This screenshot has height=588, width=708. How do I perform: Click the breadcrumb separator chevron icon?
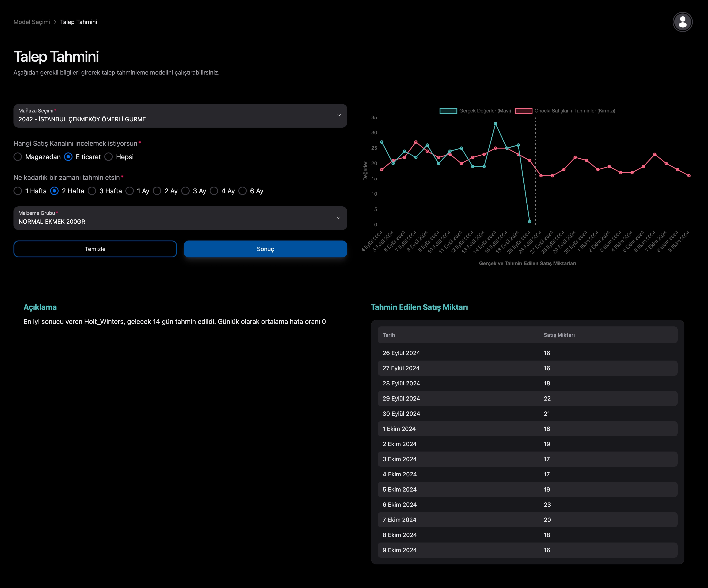[55, 22]
